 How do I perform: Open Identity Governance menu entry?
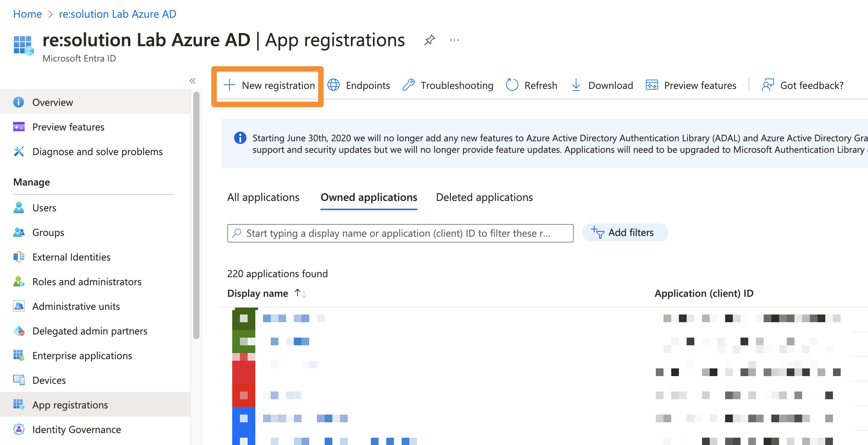(96, 430)
